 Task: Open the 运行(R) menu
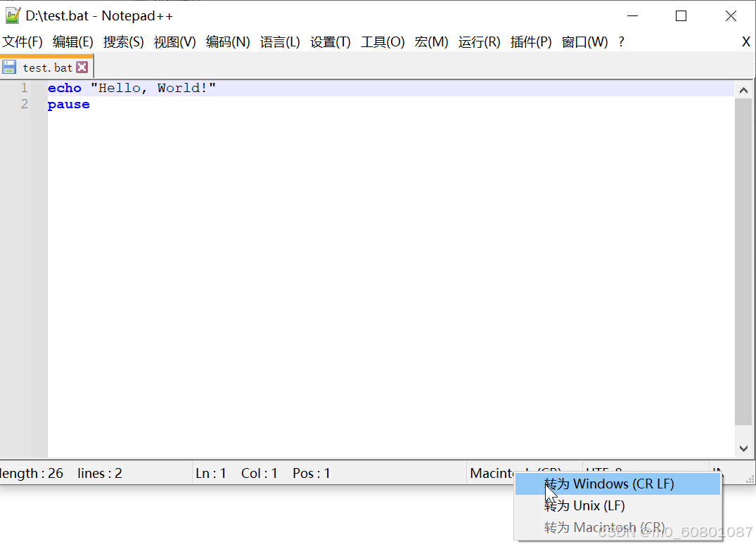click(x=478, y=41)
